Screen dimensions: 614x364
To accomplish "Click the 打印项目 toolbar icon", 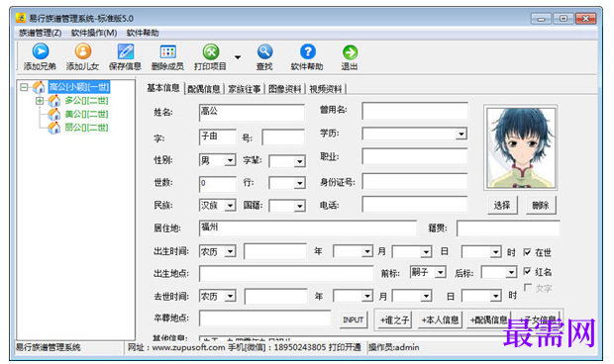I will (211, 51).
